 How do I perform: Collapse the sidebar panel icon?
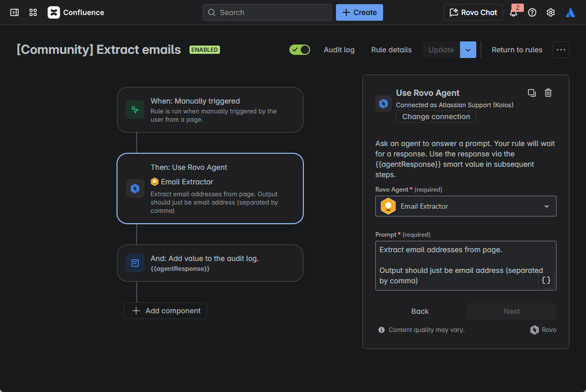point(14,12)
